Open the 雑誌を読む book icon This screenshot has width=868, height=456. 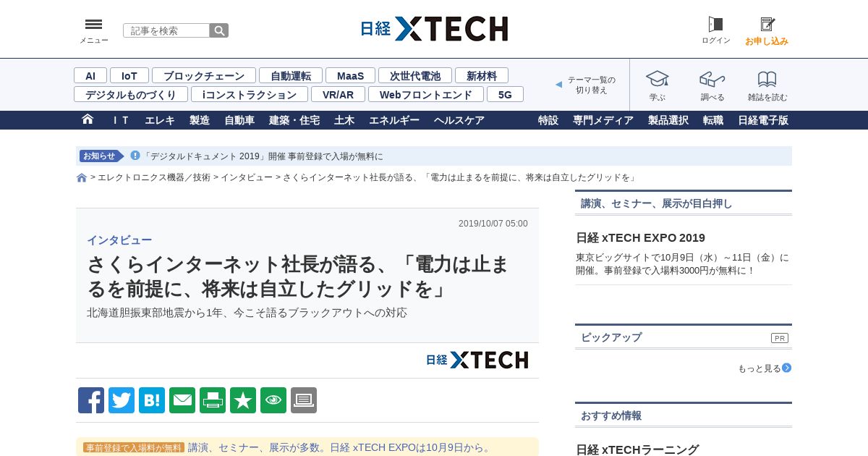click(x=767, y=79)
